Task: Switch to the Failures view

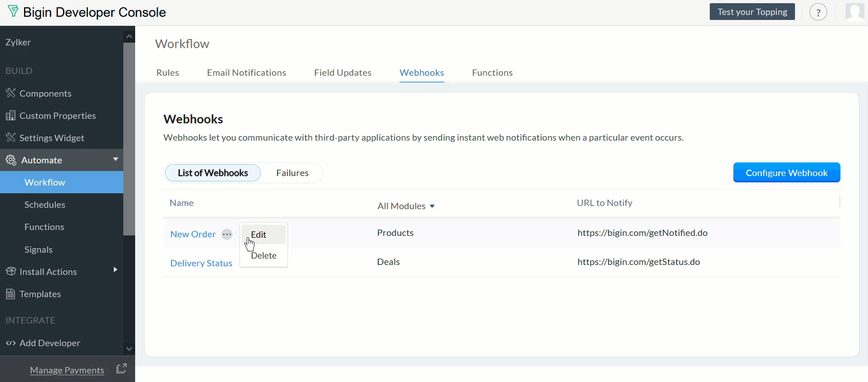Action: click(x=293, y=173)
